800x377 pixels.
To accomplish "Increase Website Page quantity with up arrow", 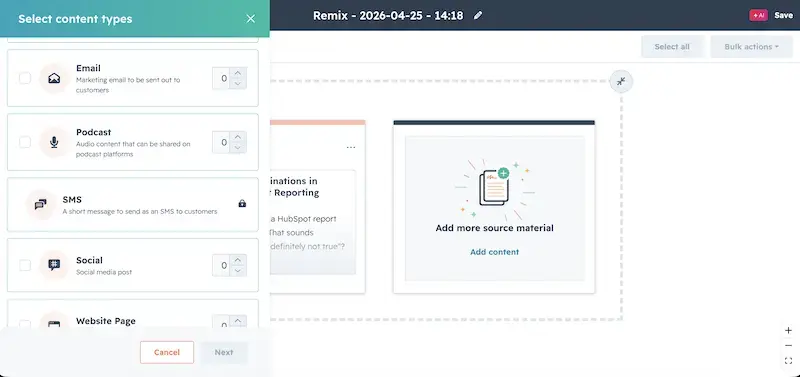I will (238, 320).
